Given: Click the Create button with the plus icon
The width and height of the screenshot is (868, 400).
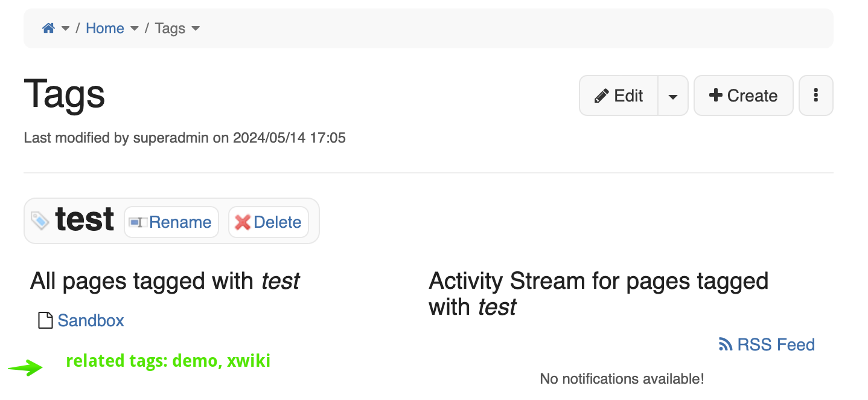Looking at the screenshot, I should tap(743, 95).
